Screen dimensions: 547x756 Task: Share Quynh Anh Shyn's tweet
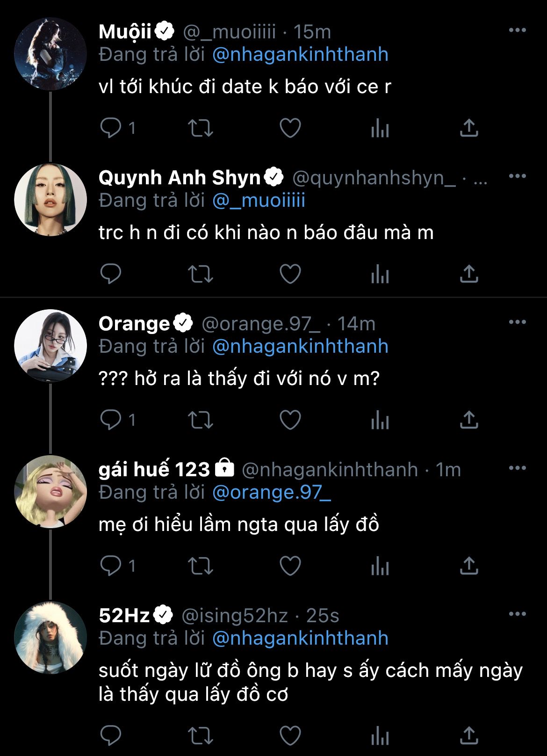tap(469, 274)
